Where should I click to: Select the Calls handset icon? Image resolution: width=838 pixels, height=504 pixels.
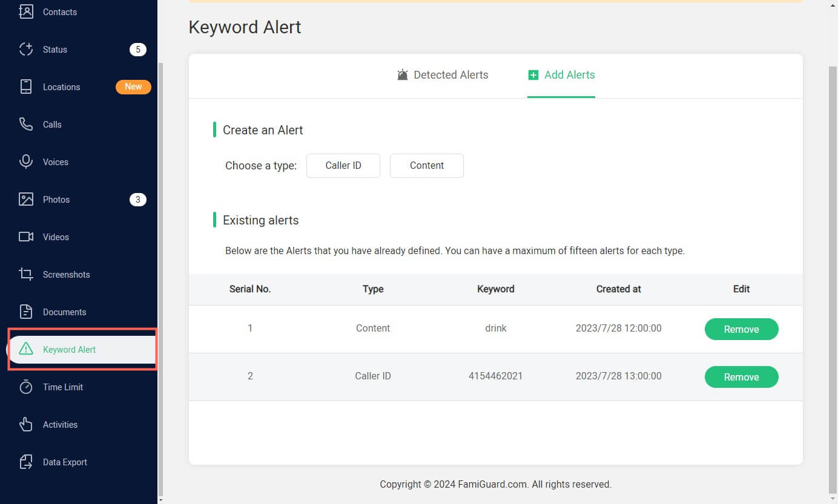tap(26, 125)
